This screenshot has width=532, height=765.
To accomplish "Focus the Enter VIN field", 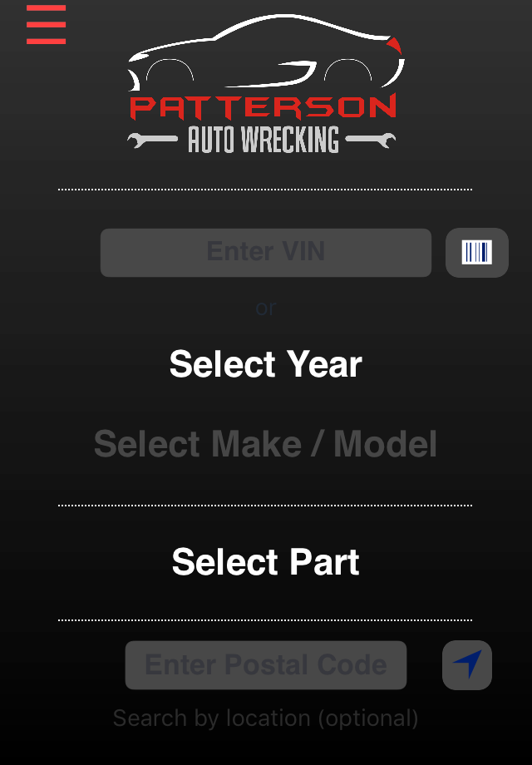I will pyautogui.click(x=266, y=252).
